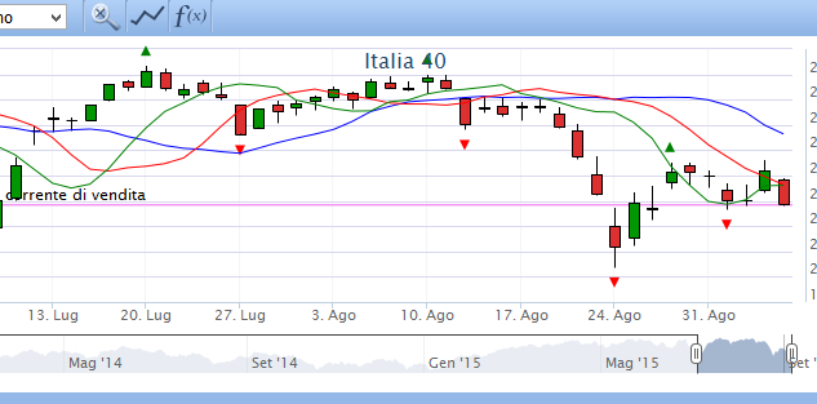The height and width of the screenshot is (404, 817).
Task: Click the 20. Lug axis label
Action: pyautogui.click(x=146, y=315)
